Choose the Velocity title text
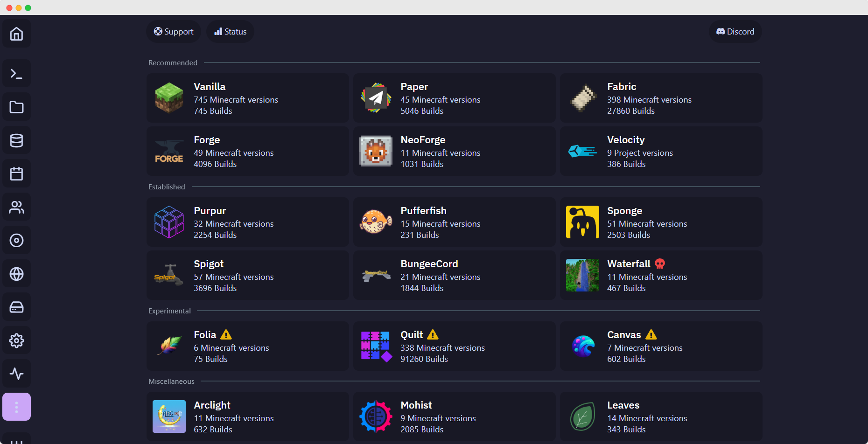 click(626, 140)
